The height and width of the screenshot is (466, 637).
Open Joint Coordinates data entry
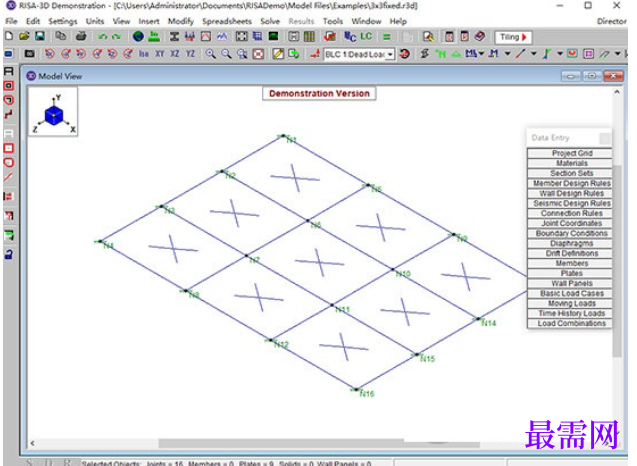pos(571,223)
